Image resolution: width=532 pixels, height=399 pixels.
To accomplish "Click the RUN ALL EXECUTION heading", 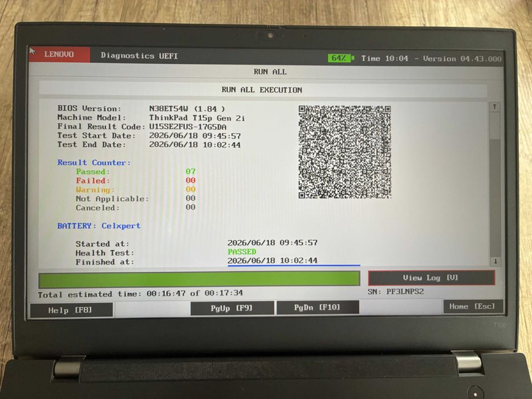I will click(262, 90).
